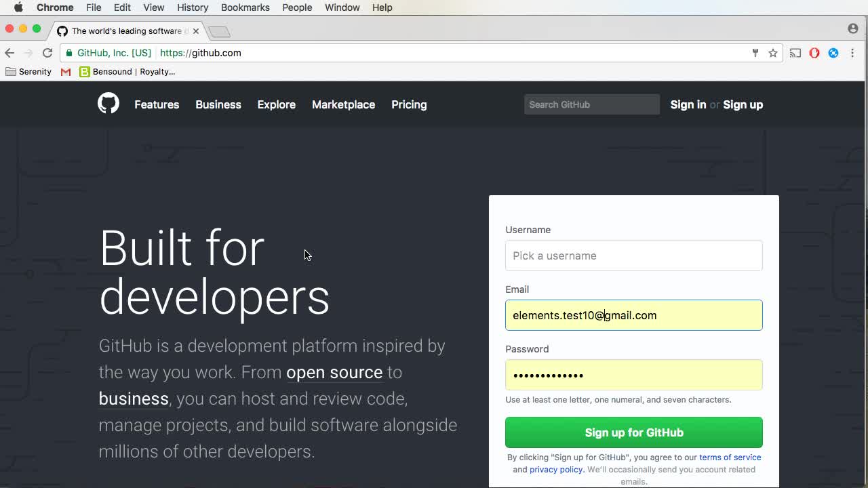Click the Sign up link in header
The image size is (868, 488).
[743, 104]
